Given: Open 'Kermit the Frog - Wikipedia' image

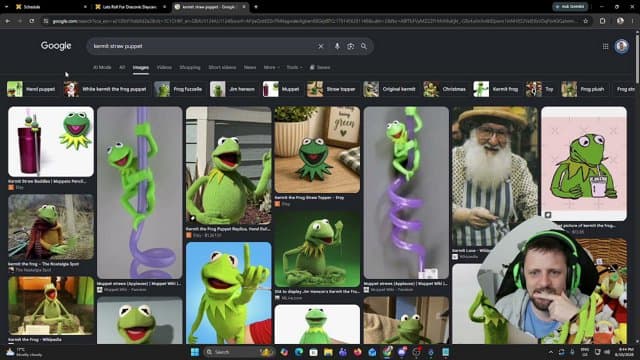Looking at the screenshot, I should coord(51,306).
